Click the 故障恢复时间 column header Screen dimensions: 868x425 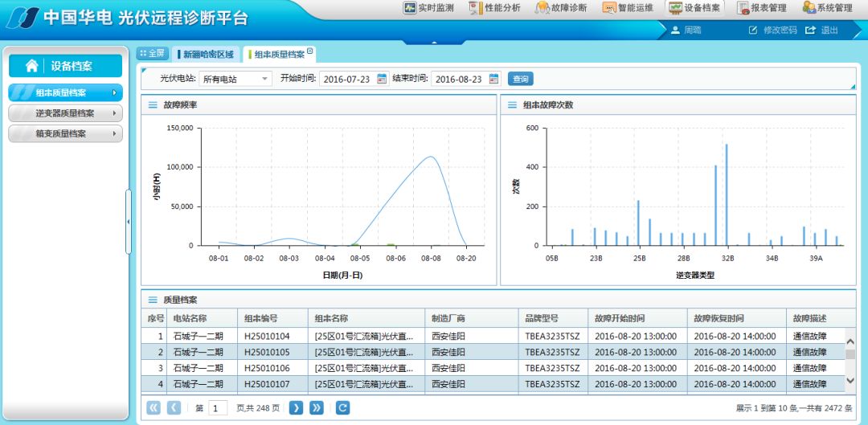click(737, 319)
